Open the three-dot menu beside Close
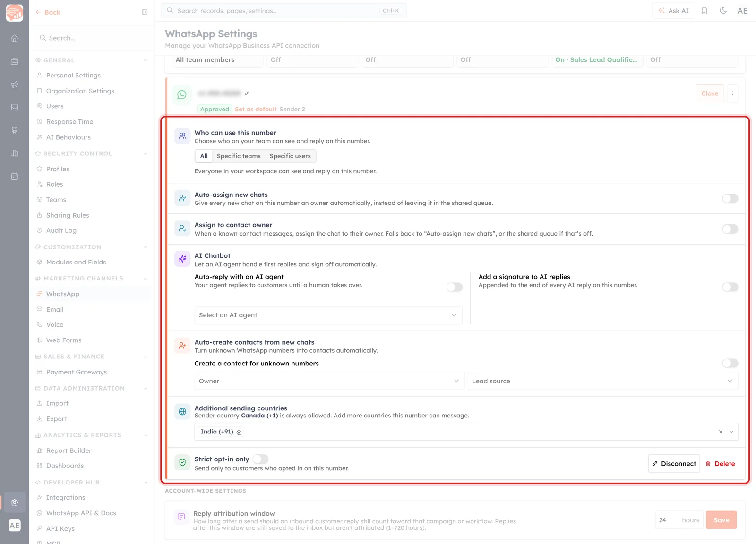The image size is (756, 544). [x=732, y=93]
